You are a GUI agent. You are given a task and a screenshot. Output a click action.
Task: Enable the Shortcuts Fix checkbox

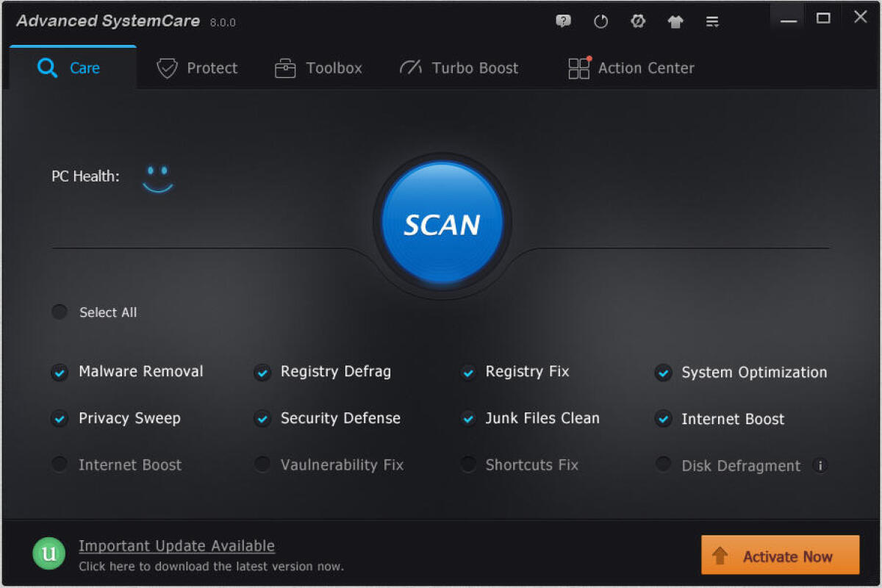tap(468, 465)
